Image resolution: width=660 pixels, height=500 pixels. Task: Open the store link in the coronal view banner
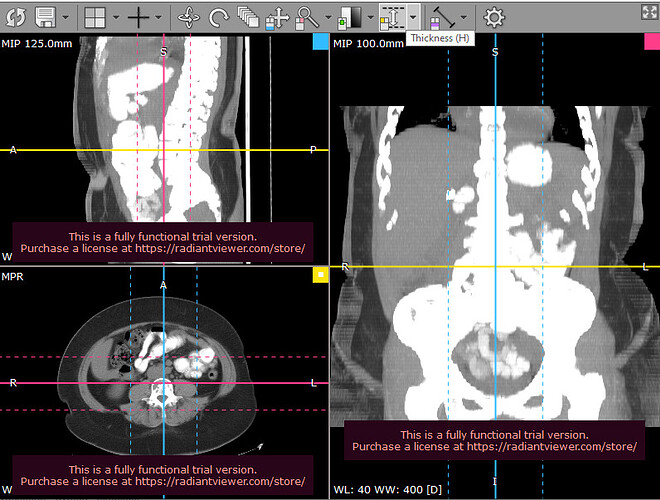pos(552,447)
